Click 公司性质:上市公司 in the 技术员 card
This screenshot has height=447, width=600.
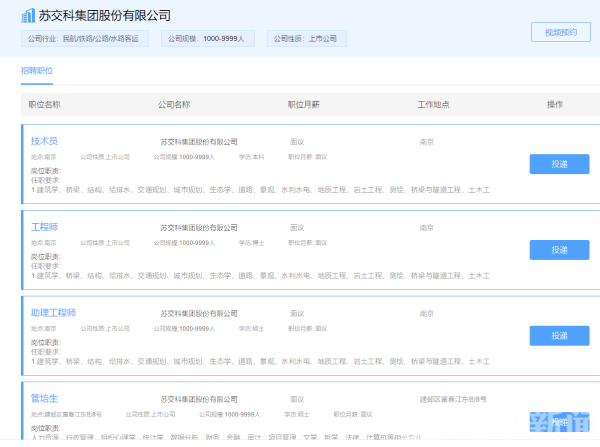click(x=105, y=157)
